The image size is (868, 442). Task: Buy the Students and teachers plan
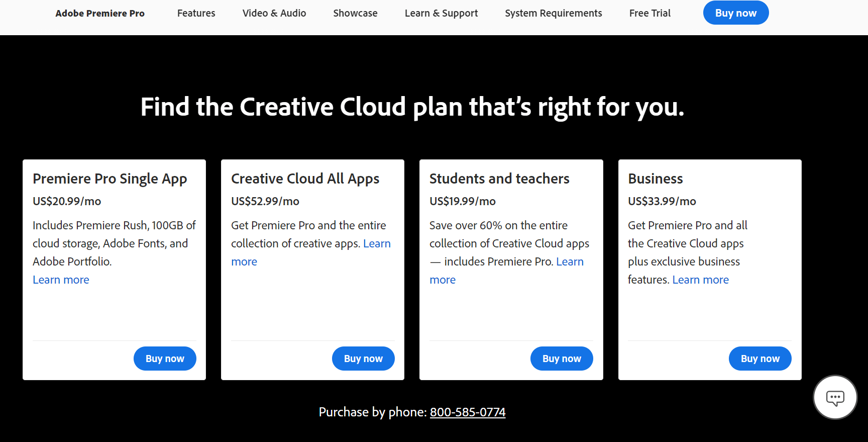562,359
